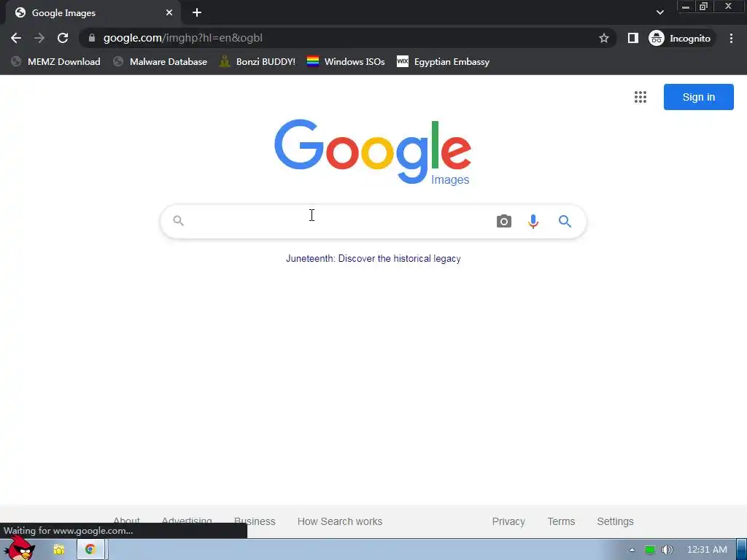Reload the Google Images page
This screenshot has height=560, width=747.
[63, 38]
